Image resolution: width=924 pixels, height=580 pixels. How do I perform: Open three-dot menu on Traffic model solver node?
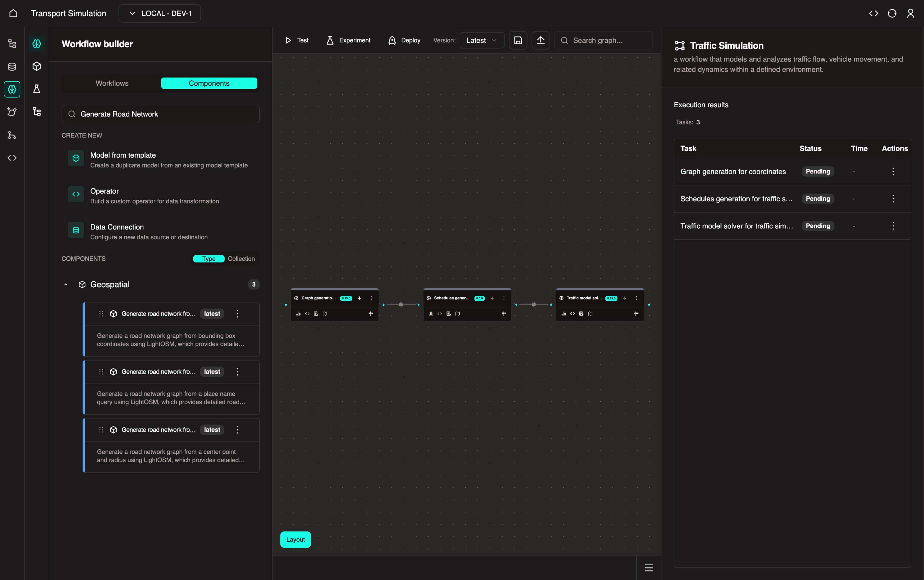pos(637,298)
